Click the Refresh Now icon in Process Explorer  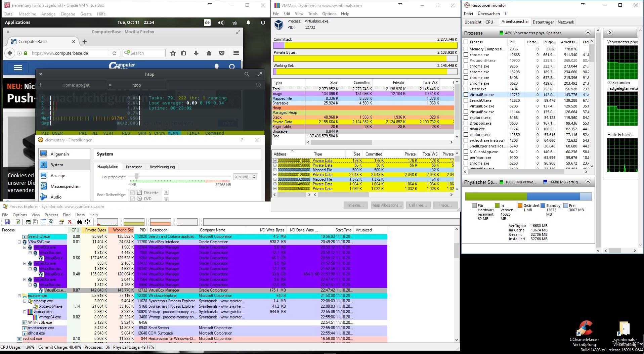18,222
